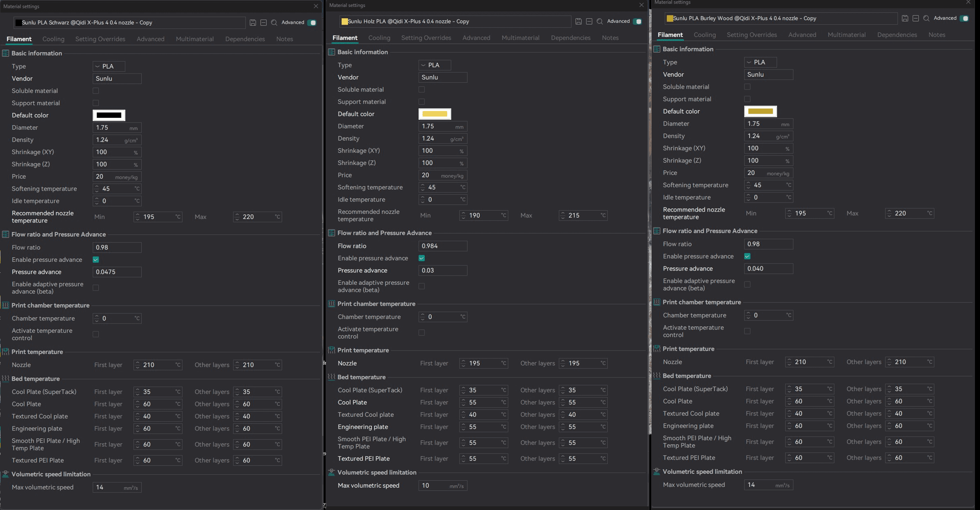Open the Sunlu Holz PLA preset name dropdown

coord(455,21)
